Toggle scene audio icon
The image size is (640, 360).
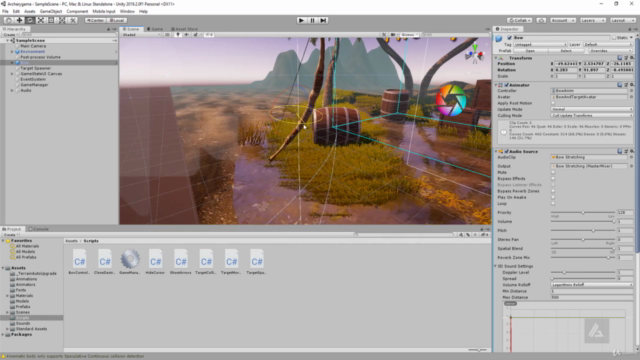click(187, 35)
